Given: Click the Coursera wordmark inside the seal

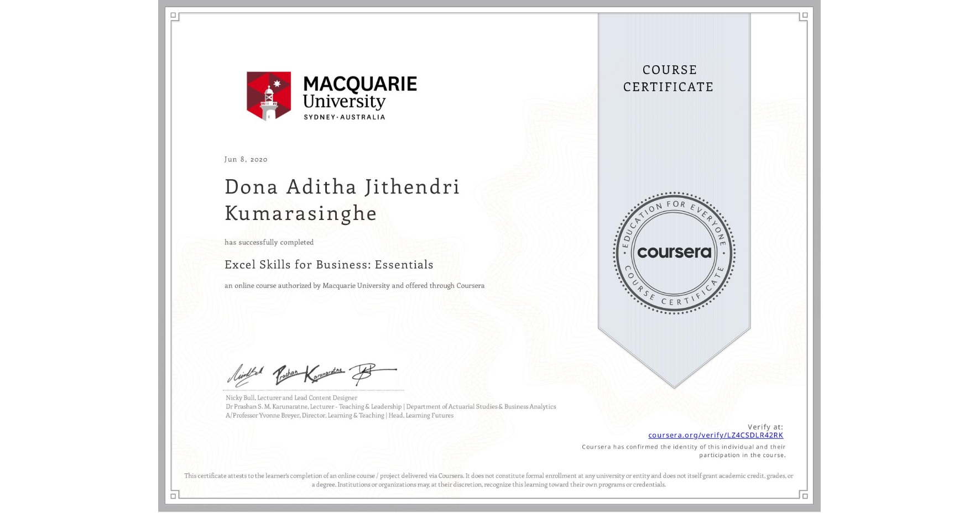Looking at the screenshot, I should 674,253.
